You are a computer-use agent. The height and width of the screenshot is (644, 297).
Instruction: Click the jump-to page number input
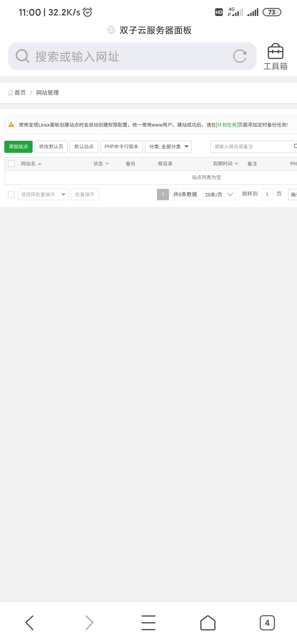(x=267, y=195)
